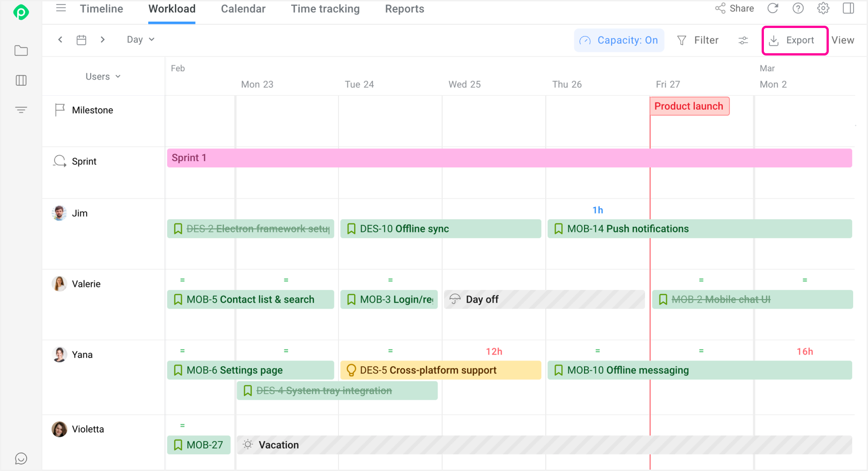Viewport: 868px width, 471px height.
Task: Toggle the Capacity: On button
Action: click(619, 40)
